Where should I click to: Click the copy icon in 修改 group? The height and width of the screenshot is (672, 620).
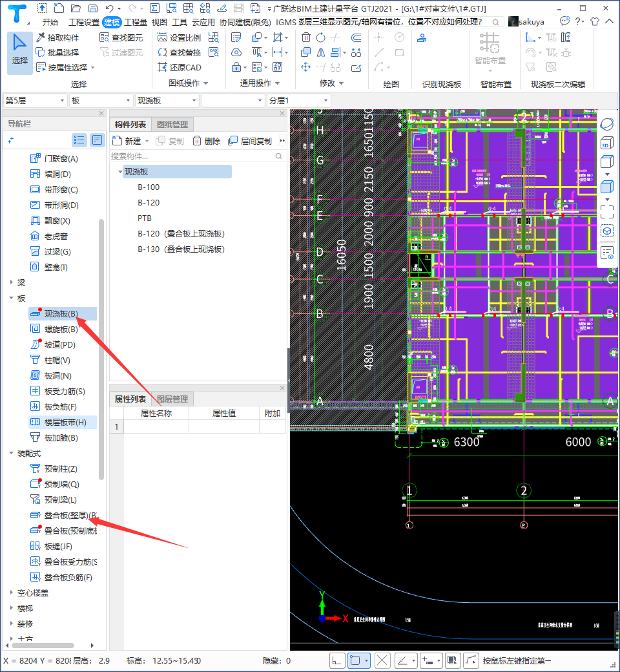(306, 52)
